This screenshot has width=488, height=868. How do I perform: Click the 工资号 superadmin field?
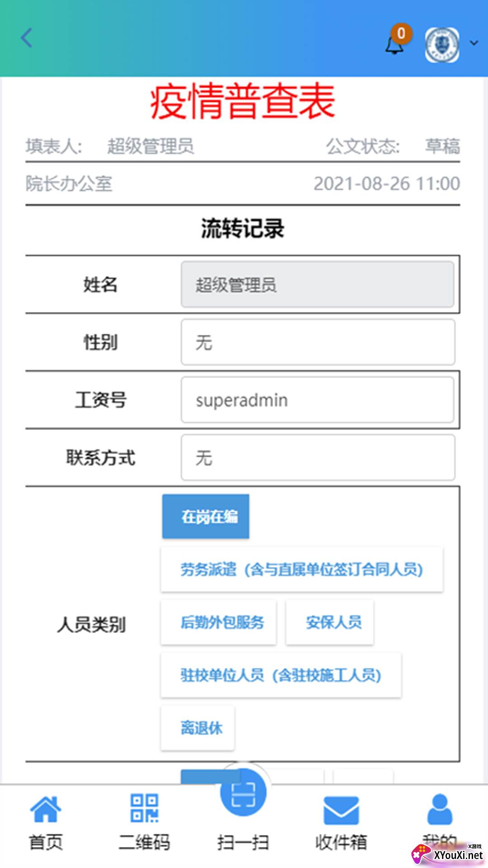[x=318, y=400]
